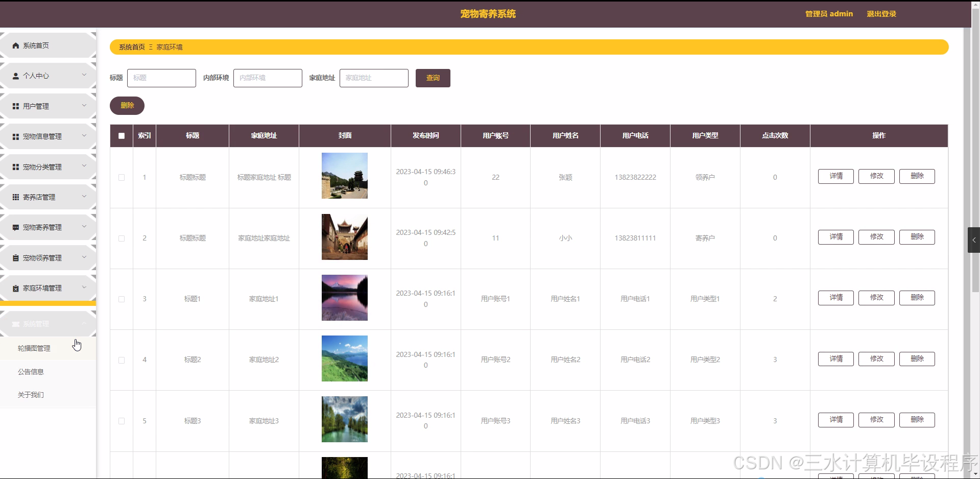This screenshot has width=980, height=479.
Task: Click the clipboard icon beside 宠物领养管理
Action: tap(16, 258)
